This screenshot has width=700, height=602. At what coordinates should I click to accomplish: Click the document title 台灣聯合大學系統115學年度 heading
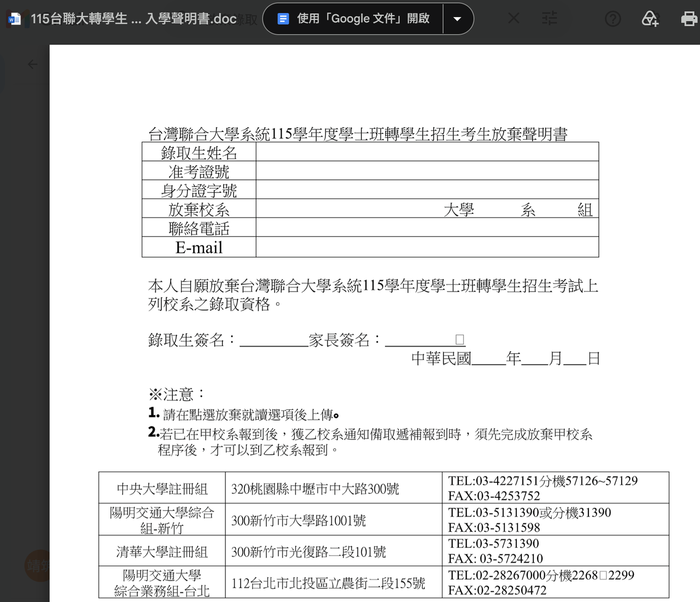(358, 134)
